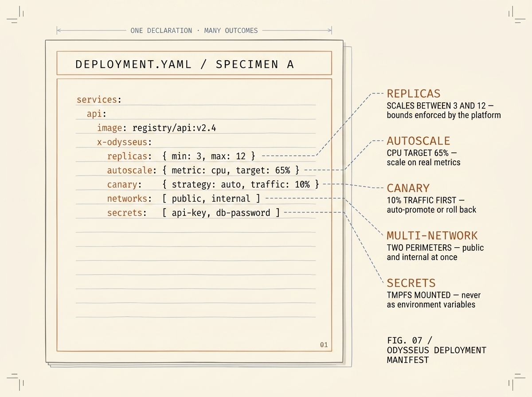Click the 'TWO PERIMETERS' description
Viewport: 532px width, 397px height.
coord(435,252)
